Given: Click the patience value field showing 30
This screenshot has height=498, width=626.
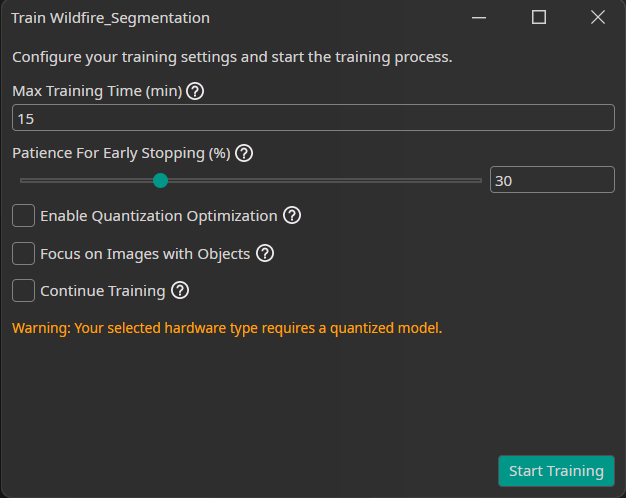Looking at the screenshot, I should [551, 180].
